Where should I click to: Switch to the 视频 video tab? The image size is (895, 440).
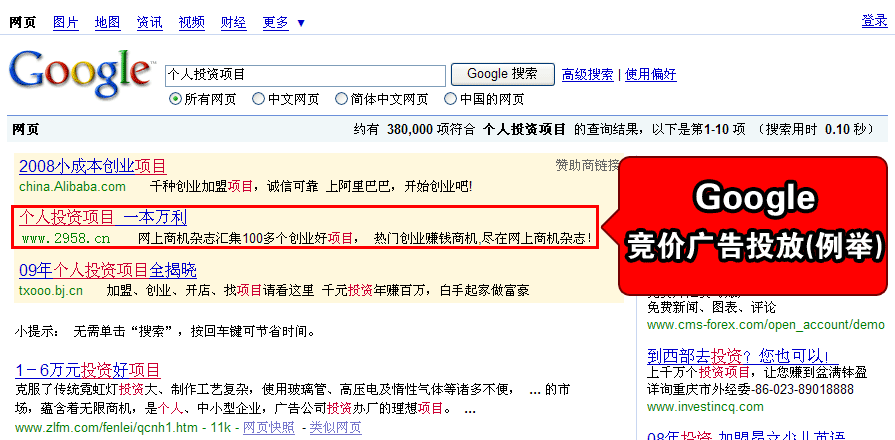(192, 23)
